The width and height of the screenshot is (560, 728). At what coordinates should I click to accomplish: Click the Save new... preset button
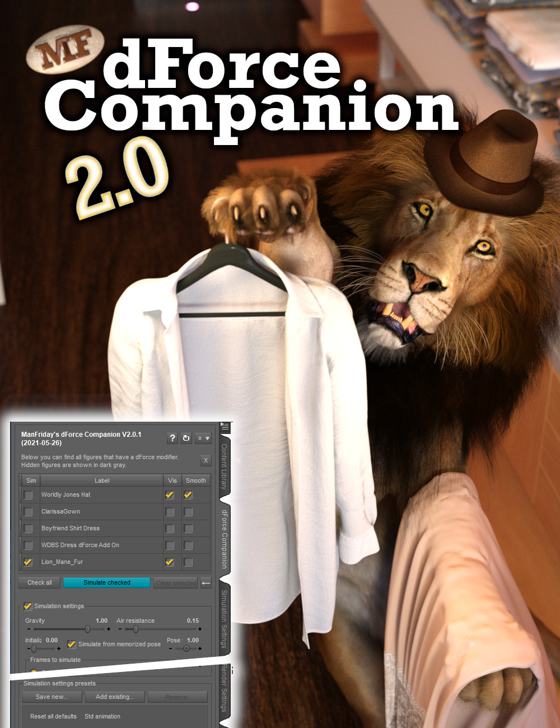(x=52, y=697)
